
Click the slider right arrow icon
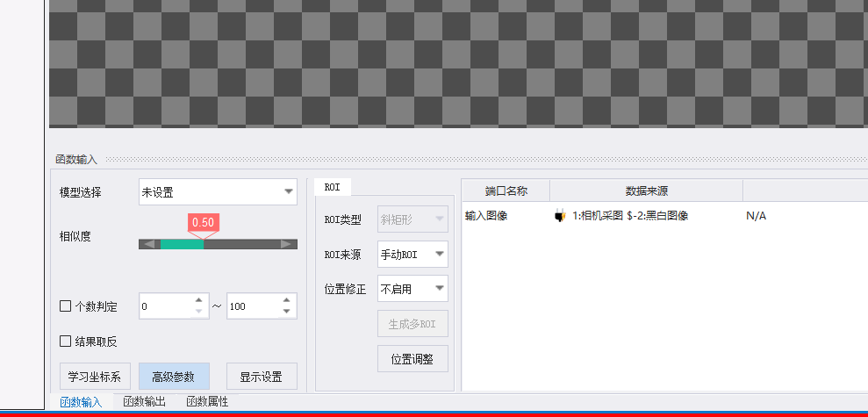(286, 244)
